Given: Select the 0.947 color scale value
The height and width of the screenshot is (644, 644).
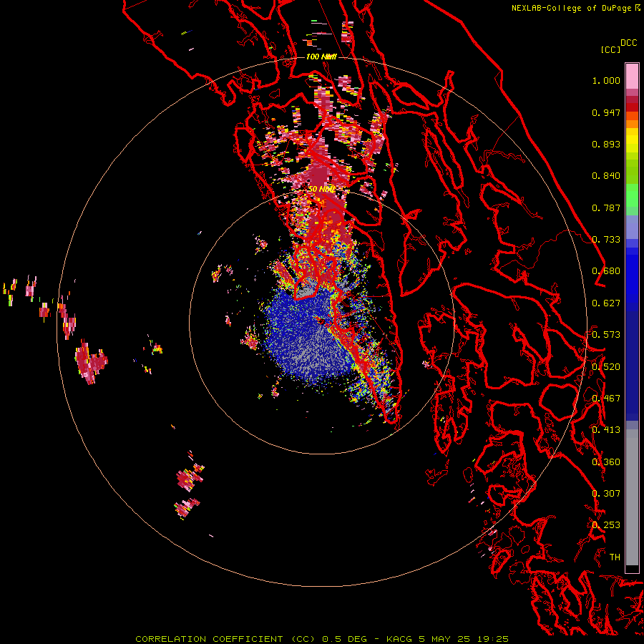Looking at the screenshot, I should point(606,112).
